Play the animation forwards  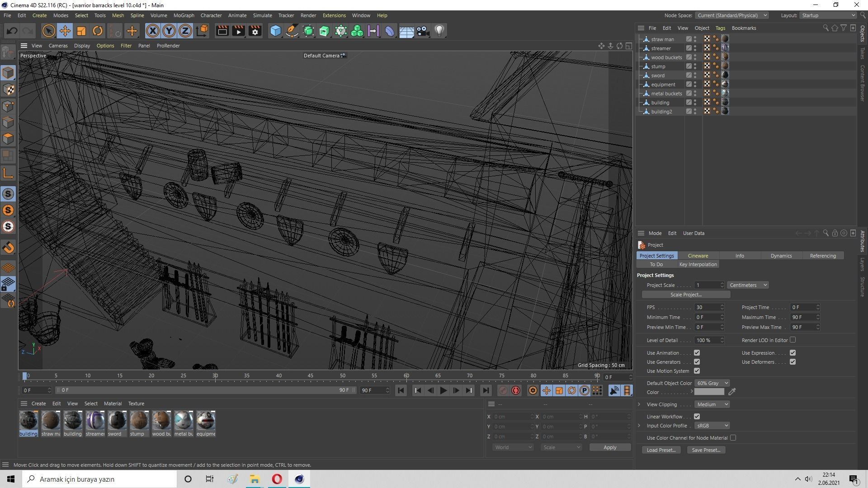[x=443, y=390]
